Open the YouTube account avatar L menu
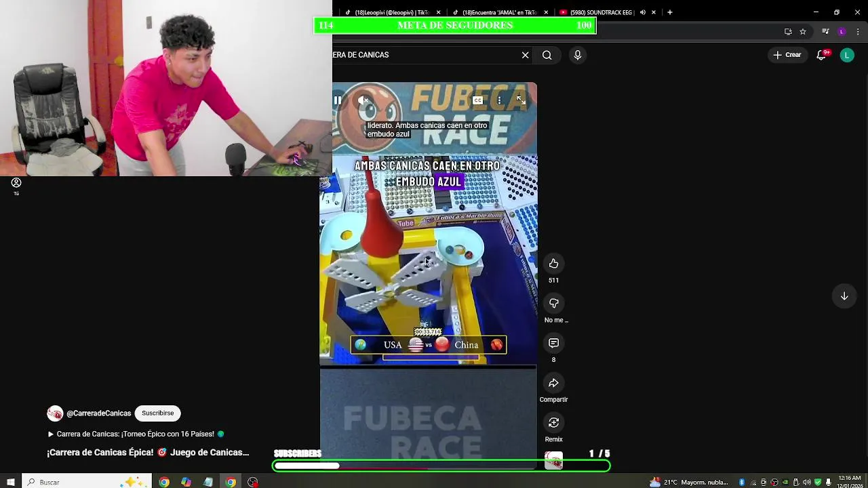Screen dimensions: 868x488 [x=847, y=55]
